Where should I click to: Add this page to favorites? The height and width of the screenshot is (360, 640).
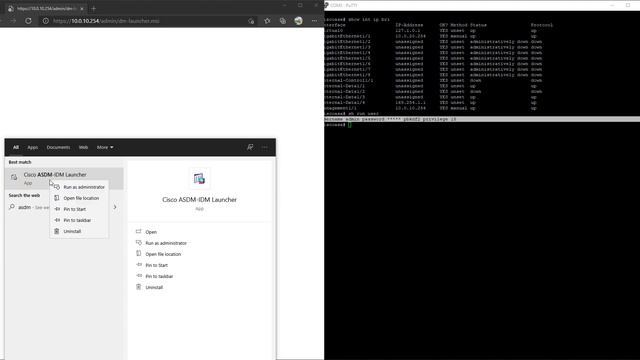(267, 21)
